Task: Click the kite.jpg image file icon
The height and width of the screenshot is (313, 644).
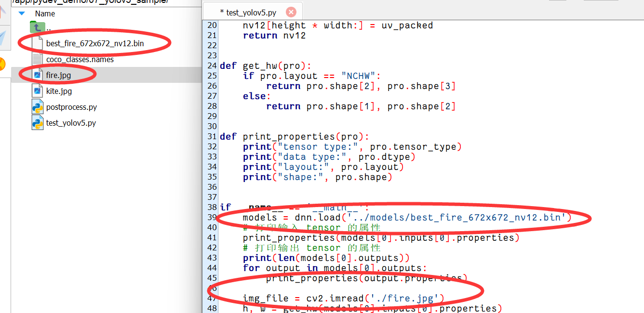Action: (37, 91)
